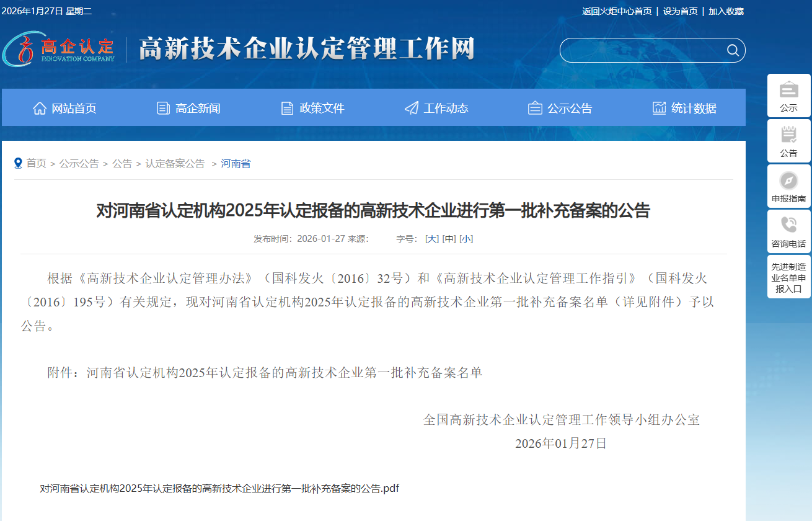This screenshot has width=812, height=521.
Task: Click the paper-plane icon for 工作动态
Action: 410,108
